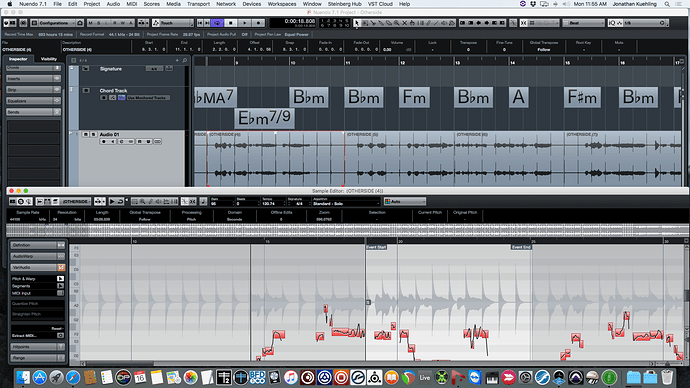Click the transport Stop button
Viewport: 690px width, 388px height.
[231, 23]
